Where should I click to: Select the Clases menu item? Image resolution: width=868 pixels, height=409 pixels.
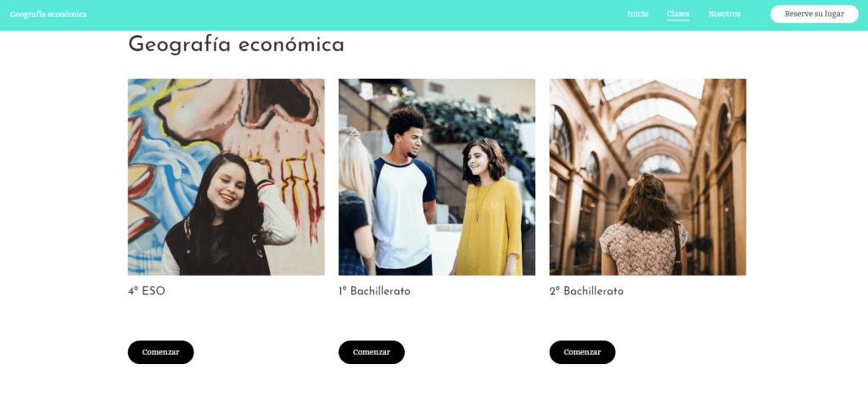678,14
